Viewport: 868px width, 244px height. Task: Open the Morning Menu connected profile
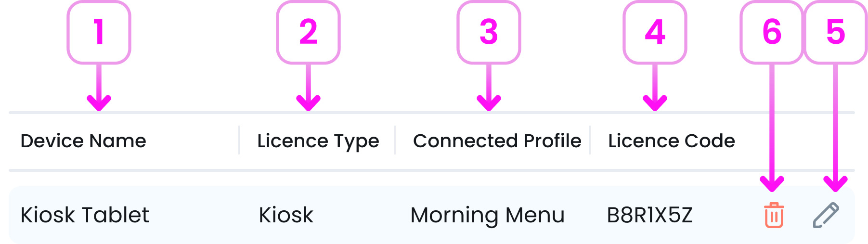[487, 215]
